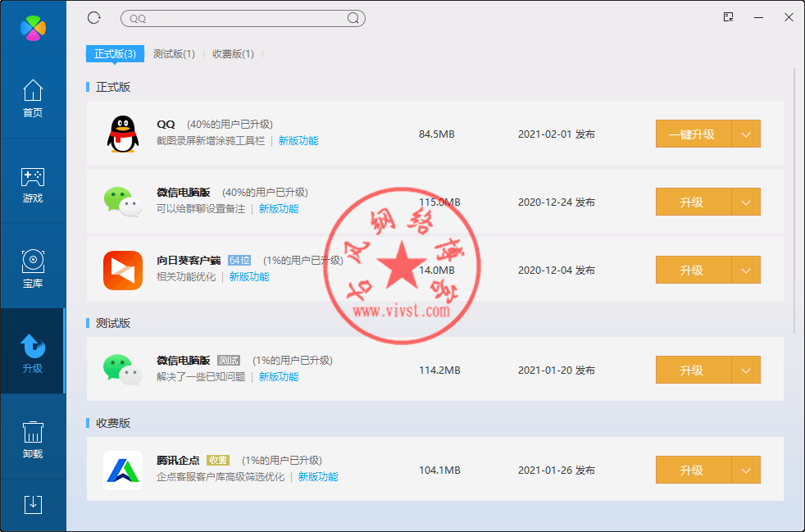805x532 pixels.
Task: Click the 向日葵客户端 name text
Action: tap(189, 261)
